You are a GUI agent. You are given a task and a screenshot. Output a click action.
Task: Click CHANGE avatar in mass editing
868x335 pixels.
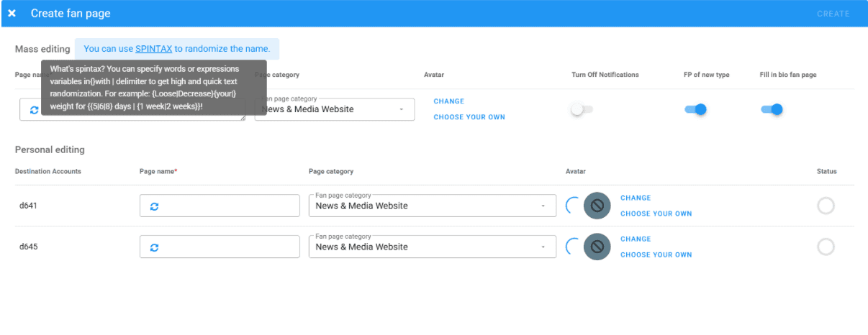click(x=448, y=101)
